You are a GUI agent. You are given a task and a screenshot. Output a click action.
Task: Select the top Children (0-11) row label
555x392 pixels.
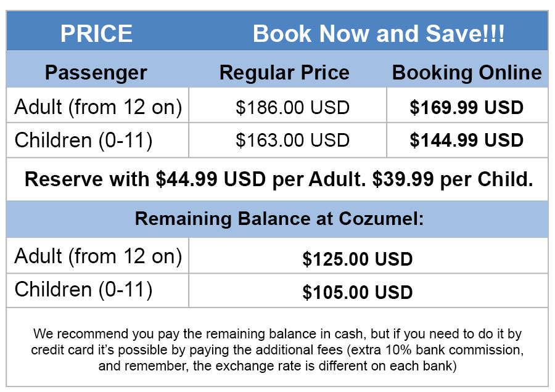click(x=83, y=140)
